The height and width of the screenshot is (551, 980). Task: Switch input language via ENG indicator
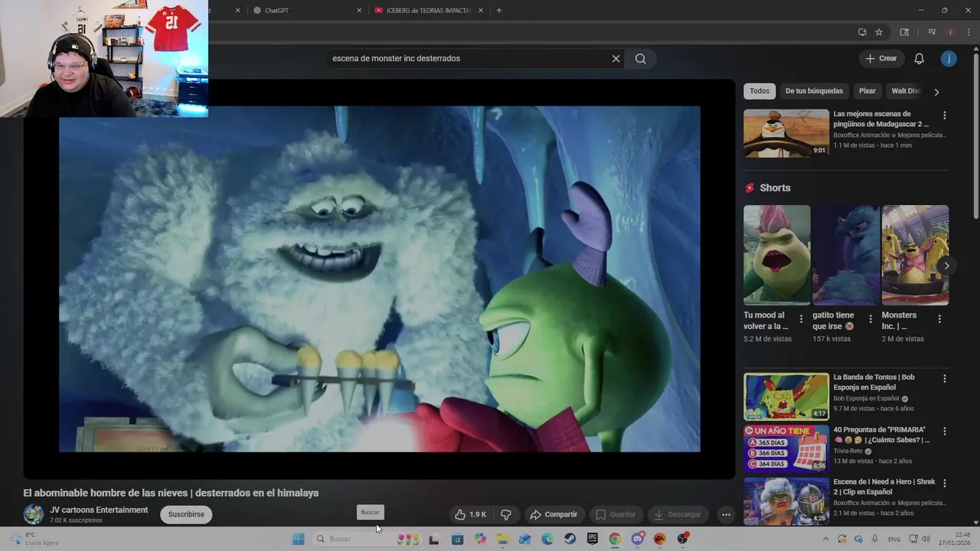point(894,539)
